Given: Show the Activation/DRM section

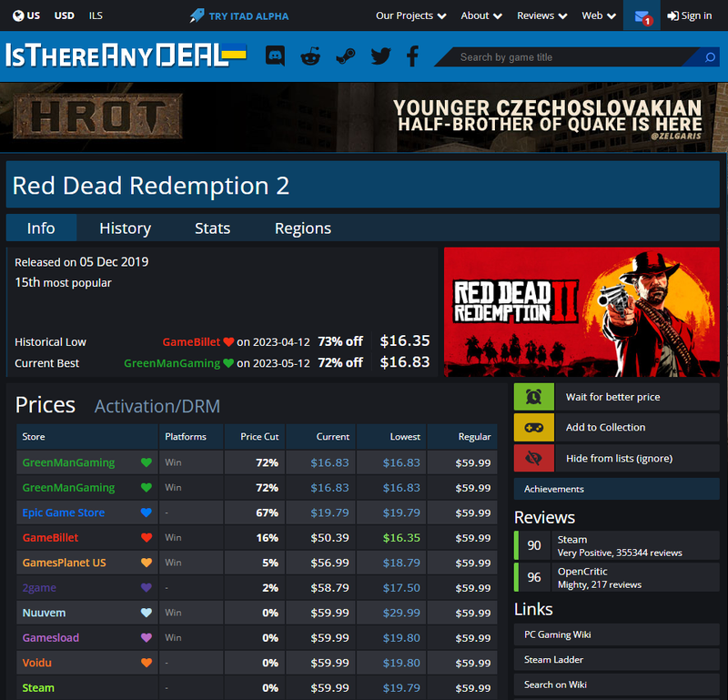Looking at the screenshot, I should click(157, 406).
